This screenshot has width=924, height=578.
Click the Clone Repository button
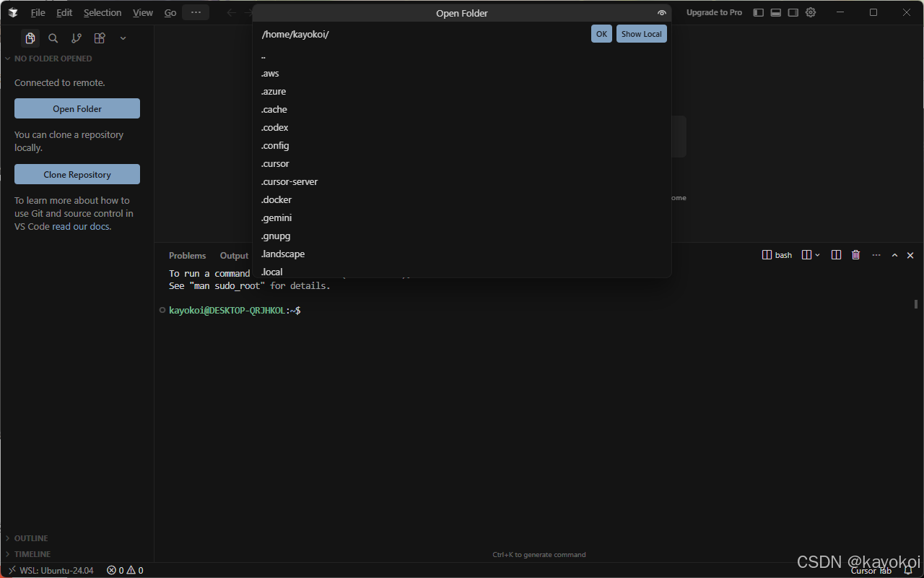coord(77,174)
